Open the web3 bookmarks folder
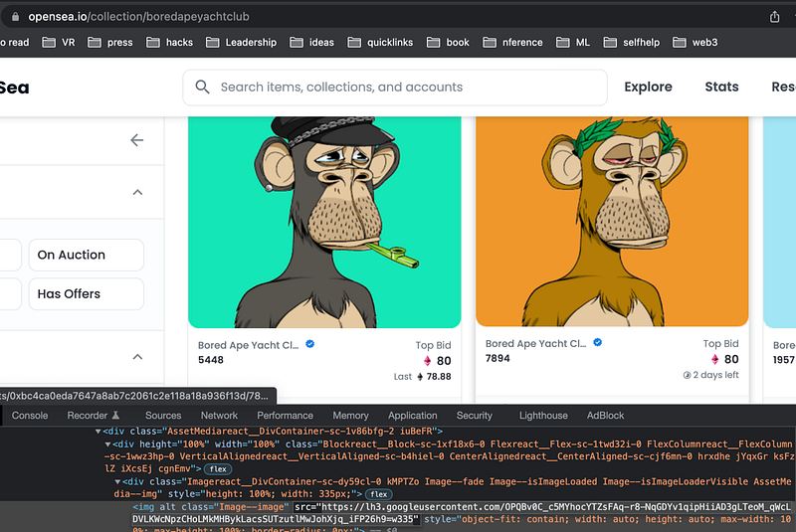The height and width of the screenshot is (532, 796). pyautogui.click(x=695, y=42)
